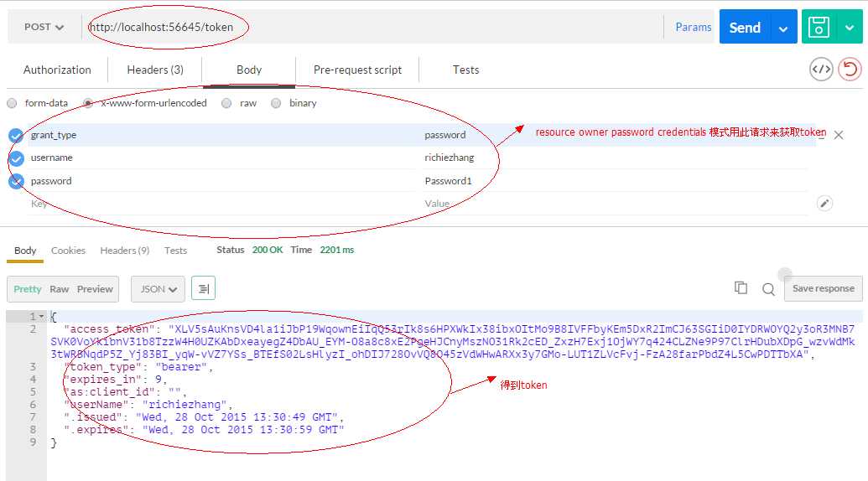
Task: Click the empty Value input field
Action: 615,204
